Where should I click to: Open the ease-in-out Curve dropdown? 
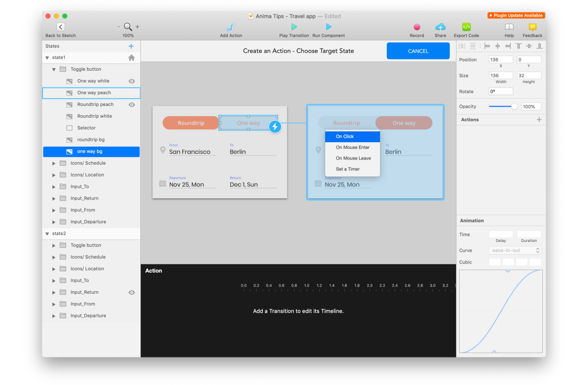515,251
